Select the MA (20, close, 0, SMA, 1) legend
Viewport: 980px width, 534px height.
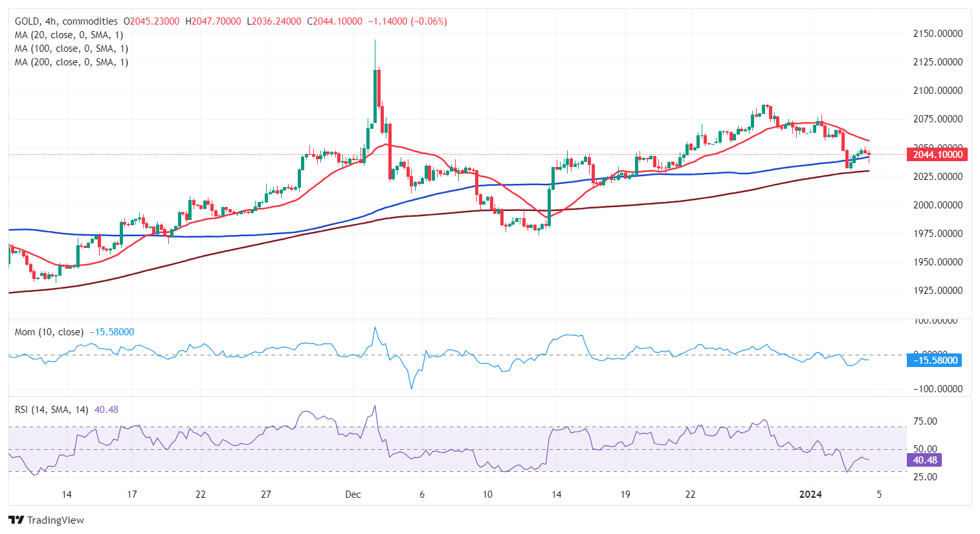pyautogui.click(x=69, y=35)
